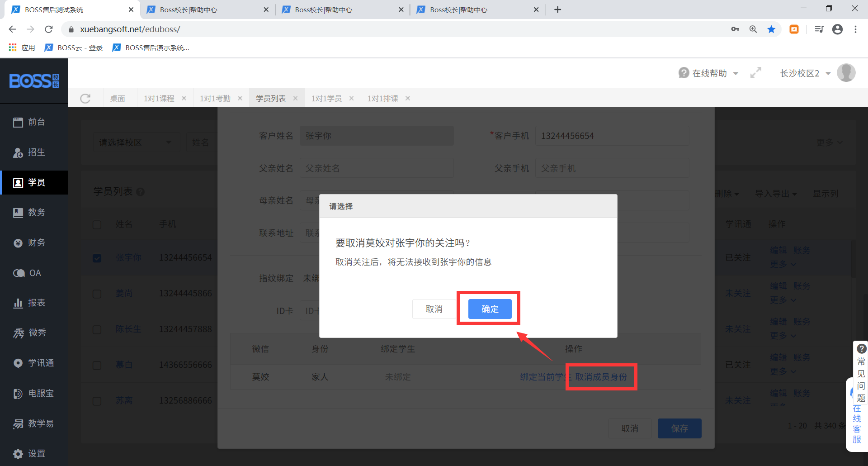Open the saved passwords key icon
868x466 pixels.
[735, 29]
